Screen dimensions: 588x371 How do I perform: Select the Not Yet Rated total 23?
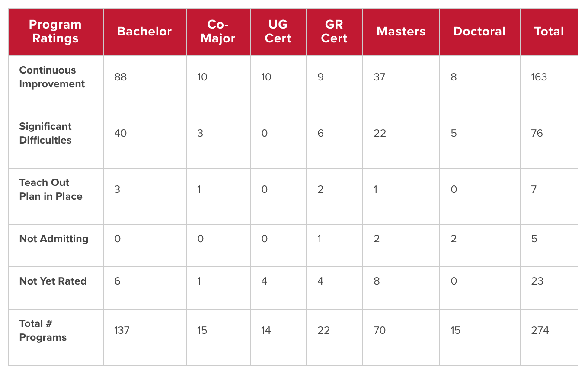(x=537, y=281)
